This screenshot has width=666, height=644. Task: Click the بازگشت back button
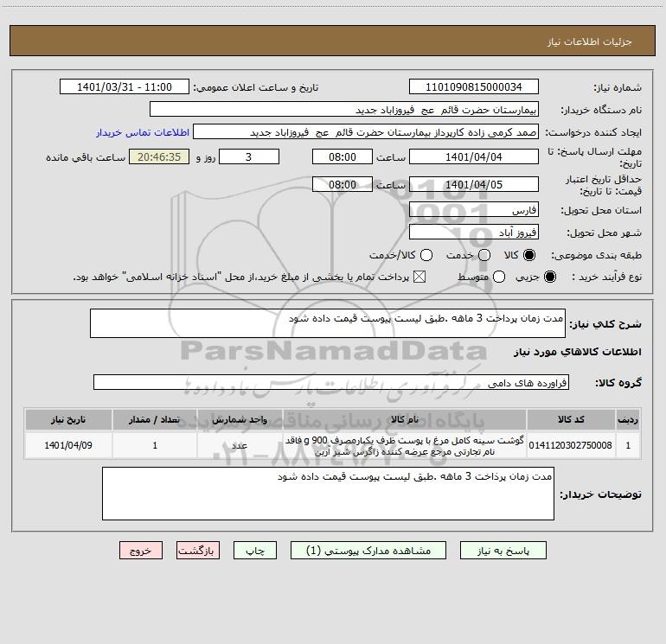coord(198,550)
